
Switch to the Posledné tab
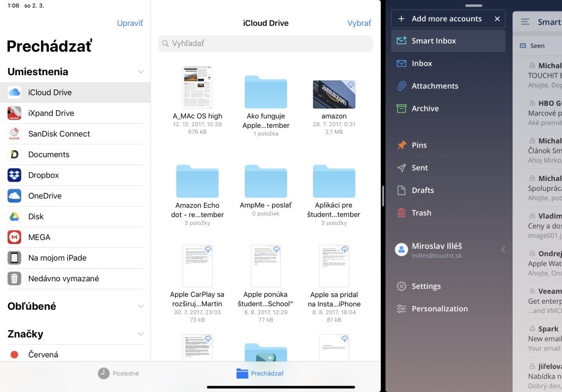(x=119, y=373)
